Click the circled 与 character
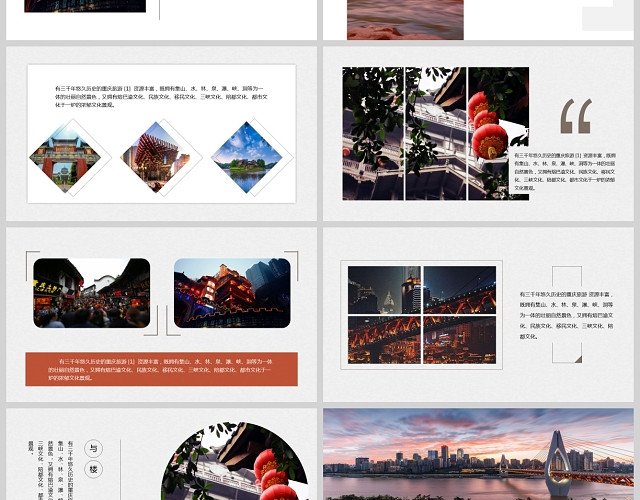 coord(93,449)
